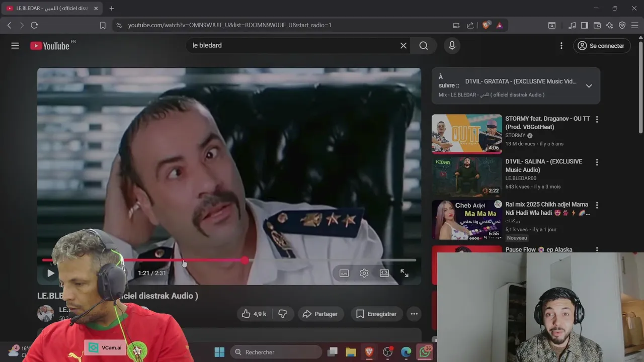This screenshot has height=362, width=644.
Task: Open Brave VPN shield icon
Action: (x=622, y=25)
